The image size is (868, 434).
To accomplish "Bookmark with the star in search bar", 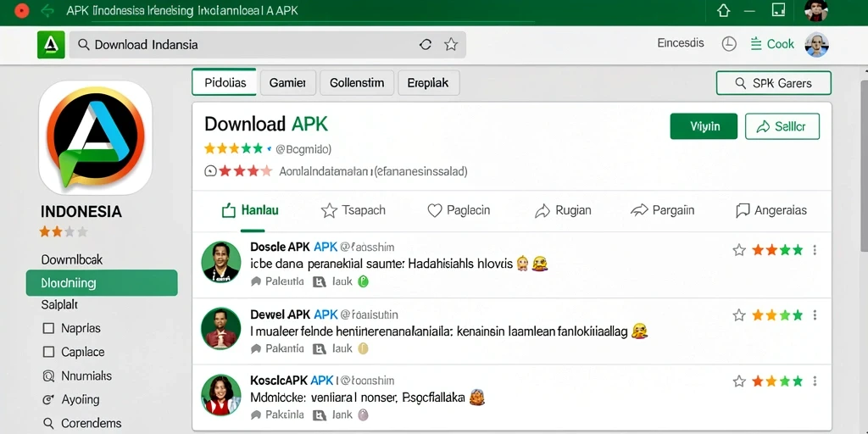I will click(x=451, y=45).
